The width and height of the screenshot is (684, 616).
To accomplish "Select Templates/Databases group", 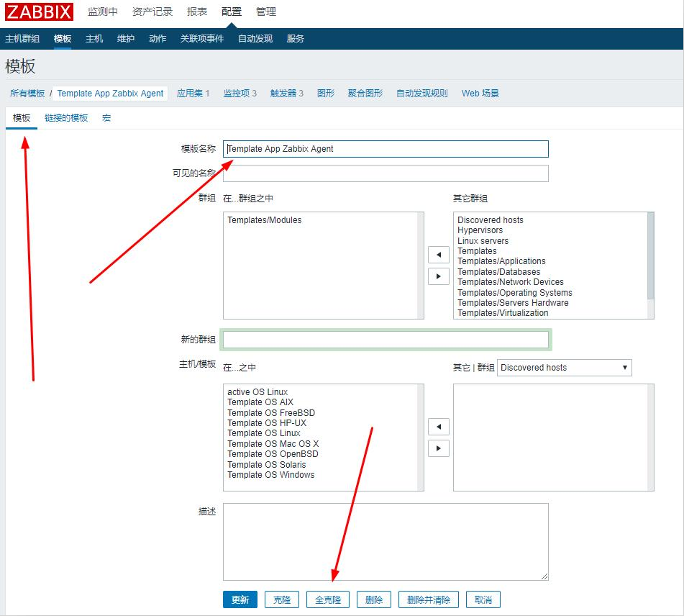I will pyautogui.click(x=498, y=271).
